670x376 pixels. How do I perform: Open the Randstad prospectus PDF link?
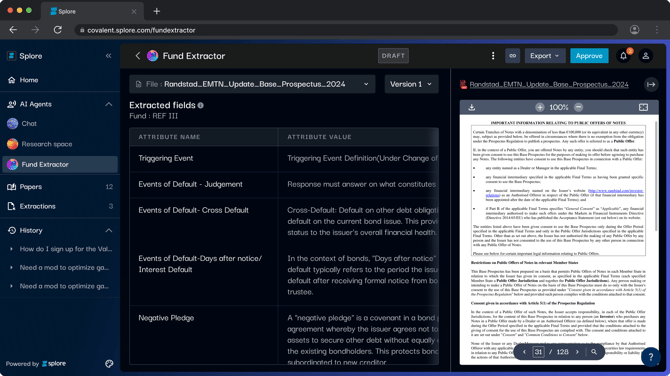pyautogui.click(x=549, y=85)
